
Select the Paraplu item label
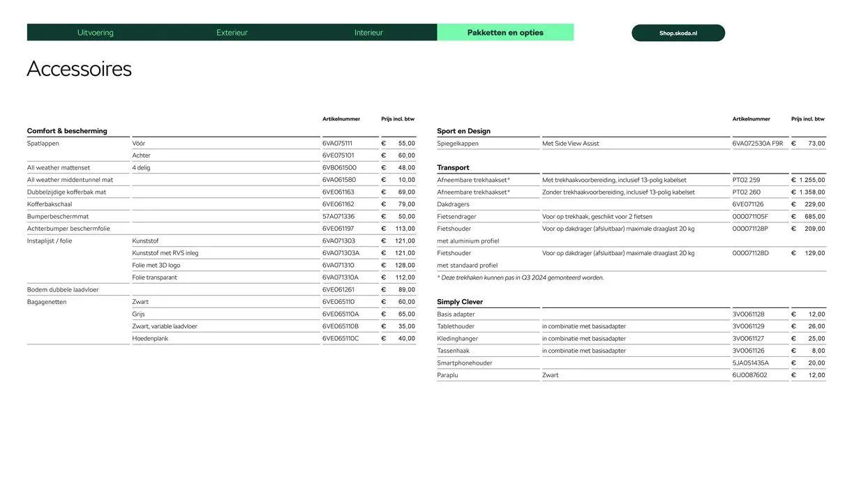tap(447, 375)
